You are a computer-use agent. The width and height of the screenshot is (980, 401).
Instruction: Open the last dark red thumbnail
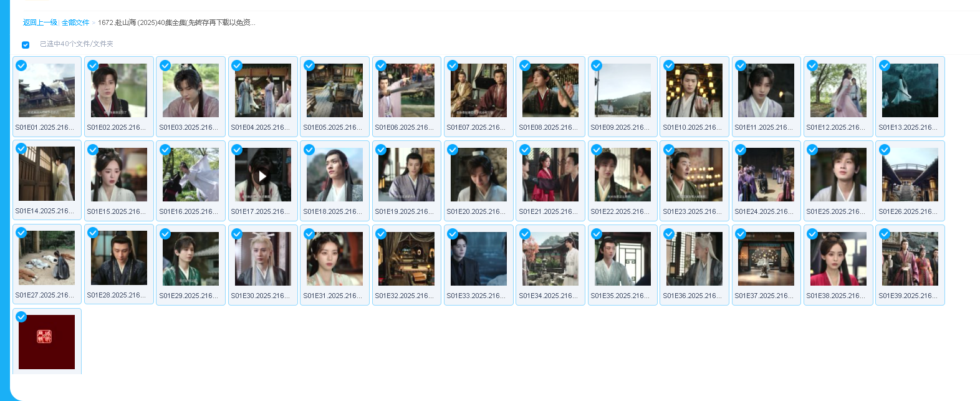[x=47, y=342]
